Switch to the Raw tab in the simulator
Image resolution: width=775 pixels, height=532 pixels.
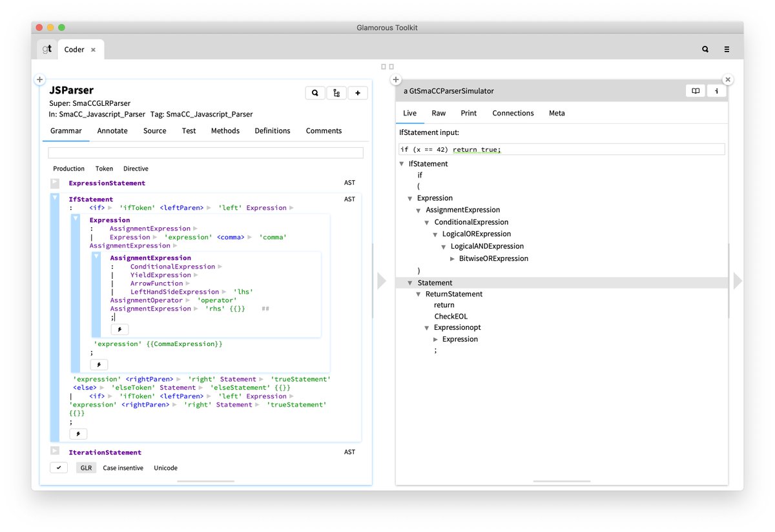[439, 113]
